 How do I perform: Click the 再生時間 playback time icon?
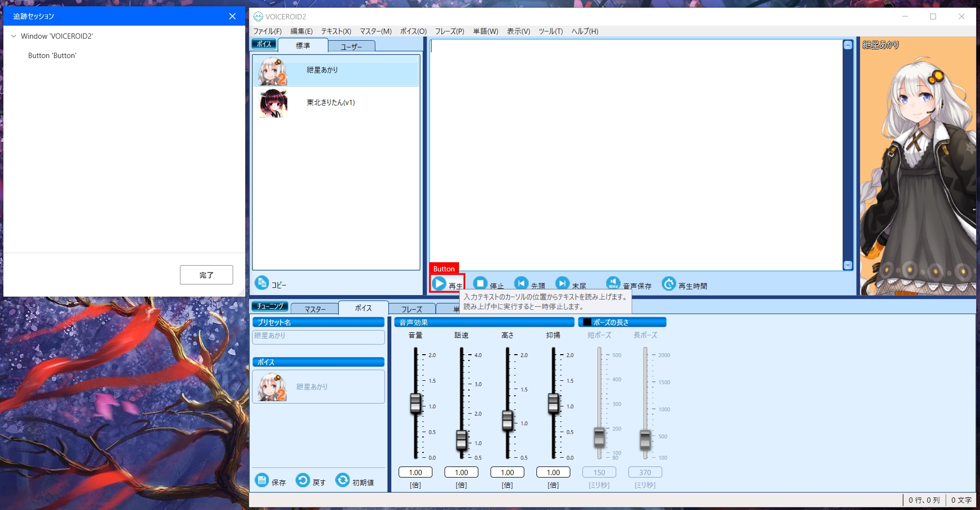click(669, 283)
